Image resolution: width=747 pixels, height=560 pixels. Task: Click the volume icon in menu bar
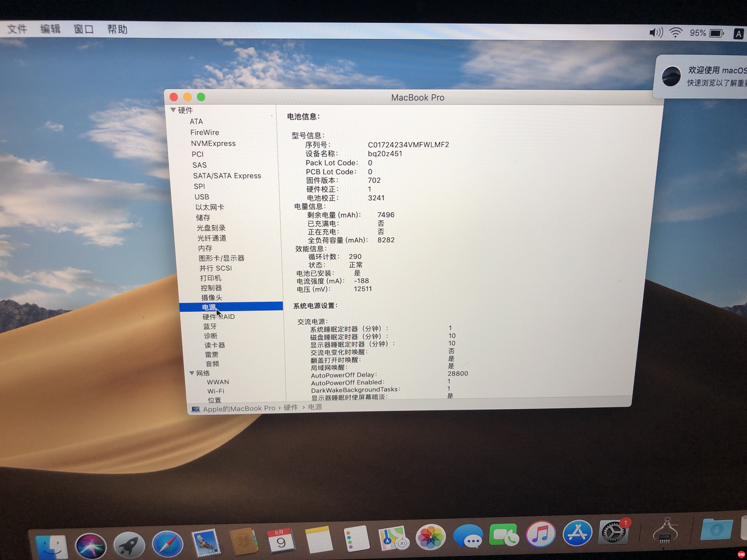pos(656,32)
